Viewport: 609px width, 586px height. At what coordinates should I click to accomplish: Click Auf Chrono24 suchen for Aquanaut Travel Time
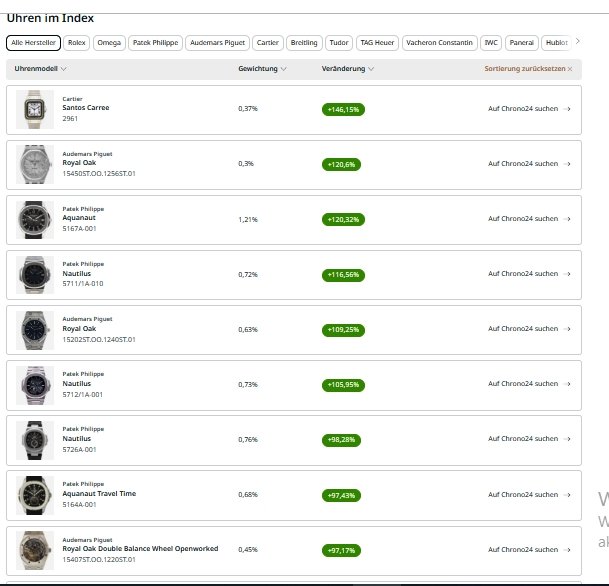(523, 494)
